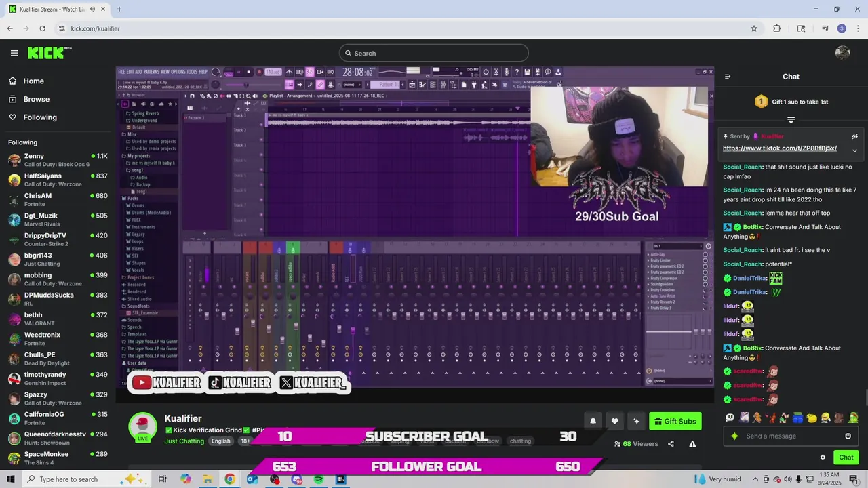Open the Kick hamburger menu
Viewport: 868px width, 488px height.
pos(14,53)
